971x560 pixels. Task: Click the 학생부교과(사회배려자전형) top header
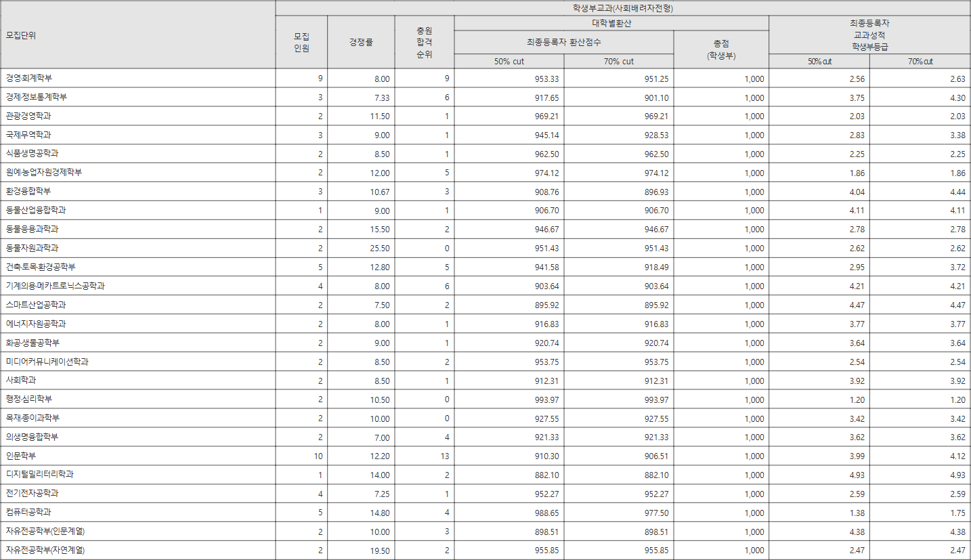[x=622, y=8]
